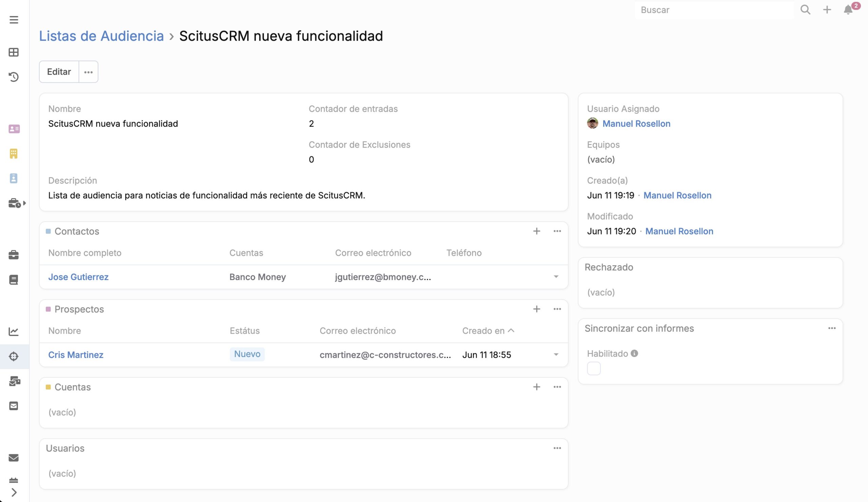The width and height of the screenshot is (868, 502).
Task: Click the search magnifier icon
Action: tap(805, 9)
